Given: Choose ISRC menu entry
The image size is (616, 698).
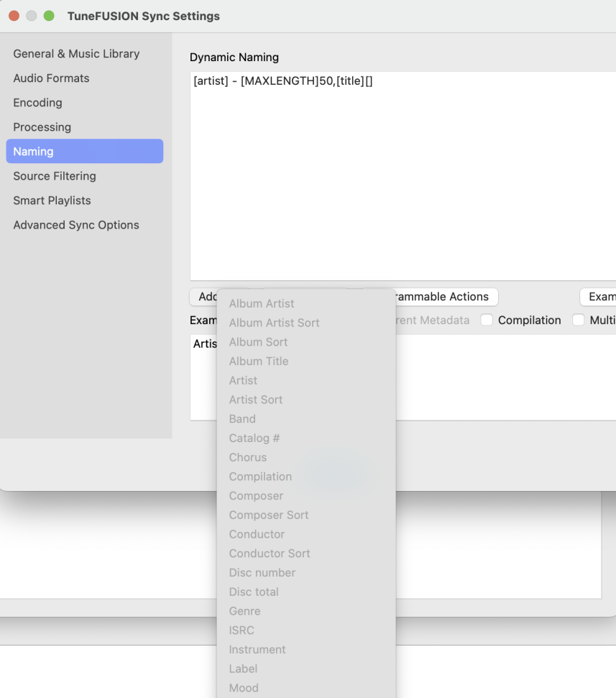Looking at the screenshot, I should (306, 630).
